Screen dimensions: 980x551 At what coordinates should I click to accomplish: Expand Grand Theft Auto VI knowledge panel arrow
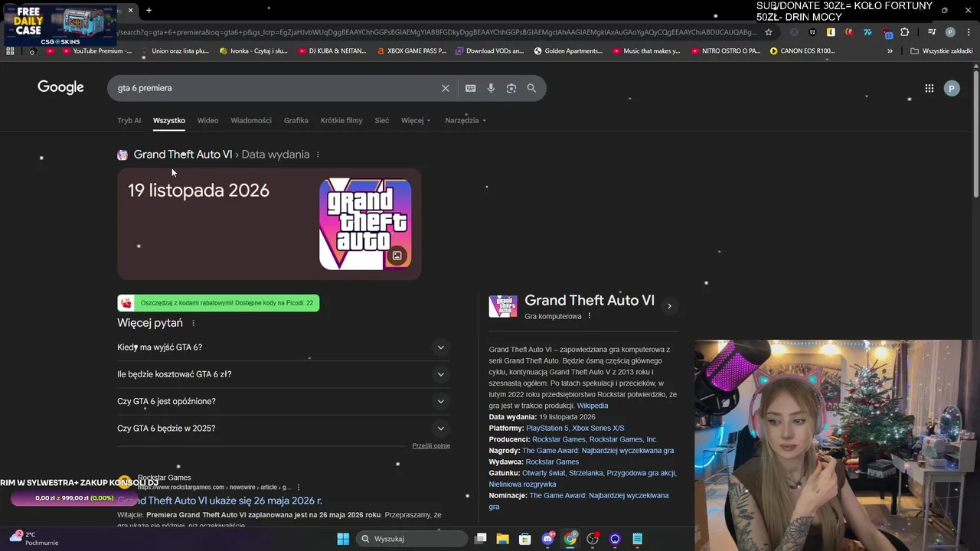(x=669, y=306)
